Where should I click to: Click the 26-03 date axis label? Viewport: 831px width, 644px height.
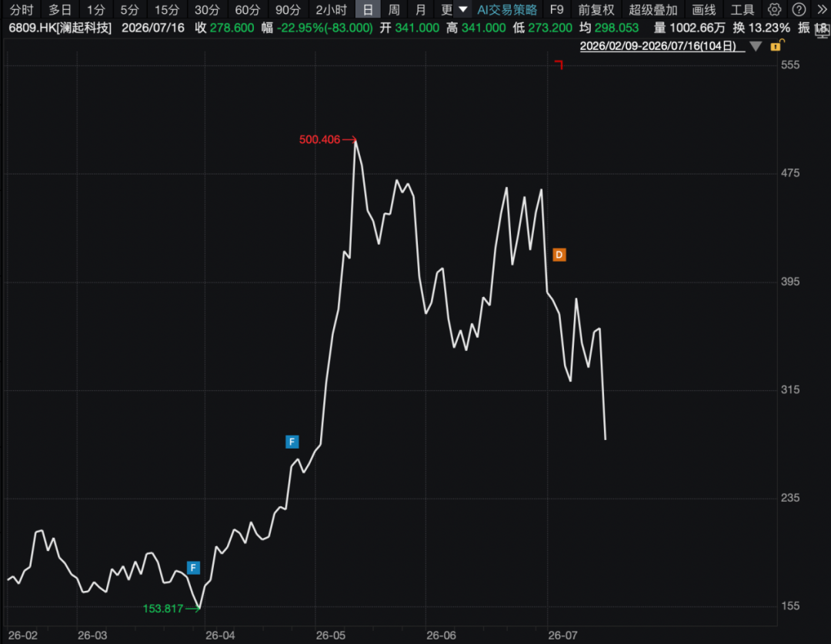pos(92,635)
